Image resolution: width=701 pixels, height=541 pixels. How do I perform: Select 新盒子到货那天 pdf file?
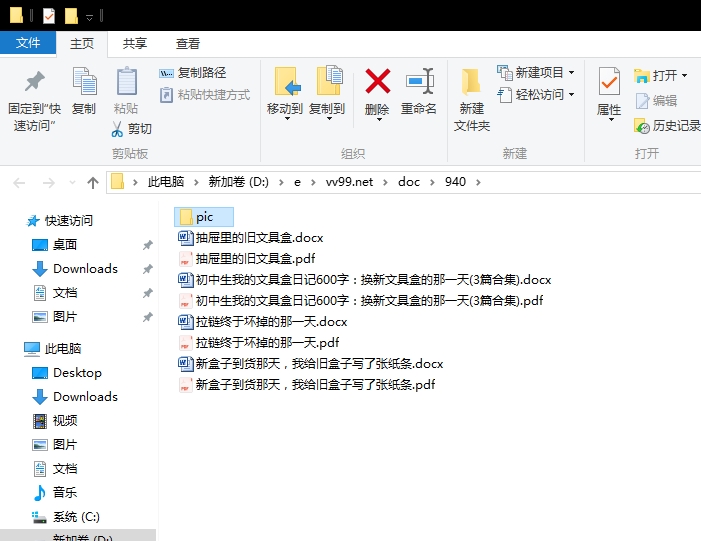click(306, 385)
